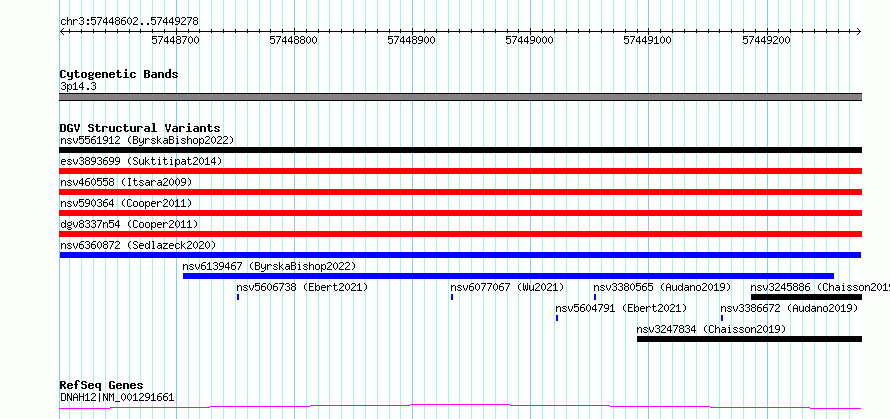Click the gray 3p14.3 cytogenetic band bar

coord(460,97)
